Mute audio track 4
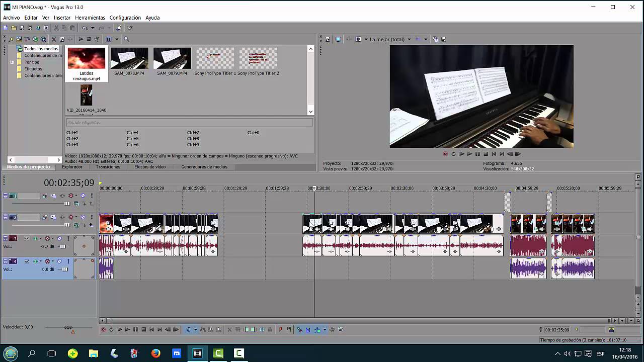Viewport: 644px width, 362px height. 59,261
